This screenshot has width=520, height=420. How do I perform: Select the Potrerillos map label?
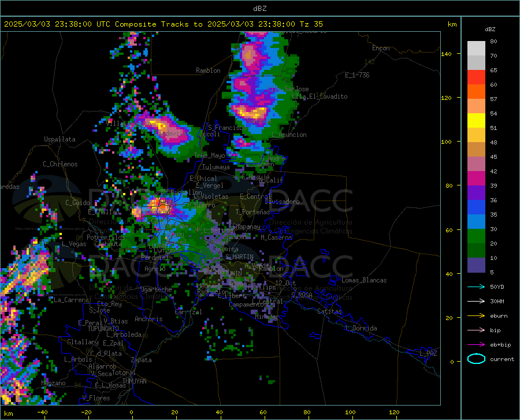[x=106, y=237]
